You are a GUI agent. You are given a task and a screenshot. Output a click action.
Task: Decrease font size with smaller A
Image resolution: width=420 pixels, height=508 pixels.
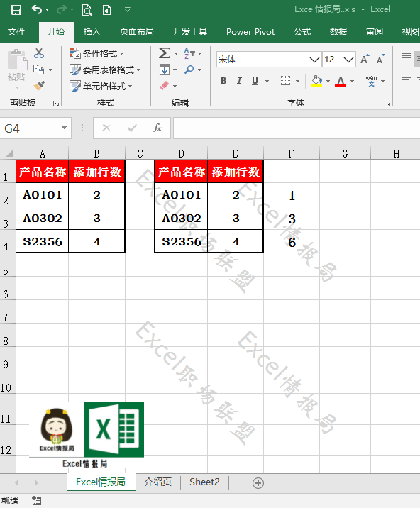pos(381,60)
